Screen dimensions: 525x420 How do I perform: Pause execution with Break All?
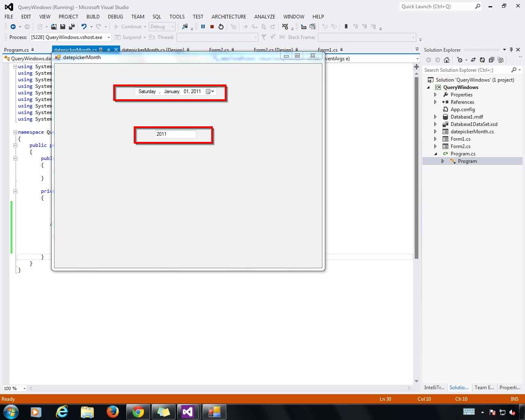tap(203, 27)
